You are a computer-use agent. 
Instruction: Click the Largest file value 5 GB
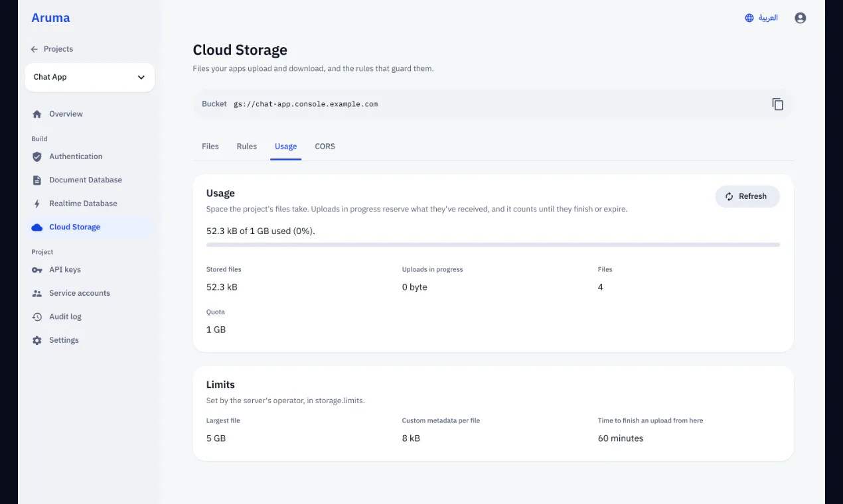pos(216,438)
